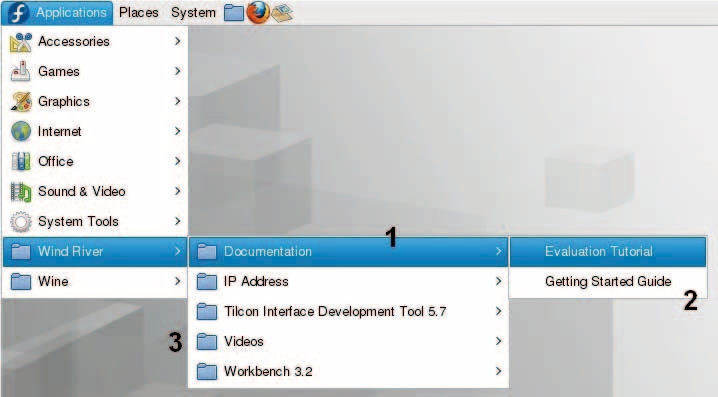This screenshot has height=397, width=718.
Task: Expand the Accessories submenu arrow
Action: coord(178,41)
